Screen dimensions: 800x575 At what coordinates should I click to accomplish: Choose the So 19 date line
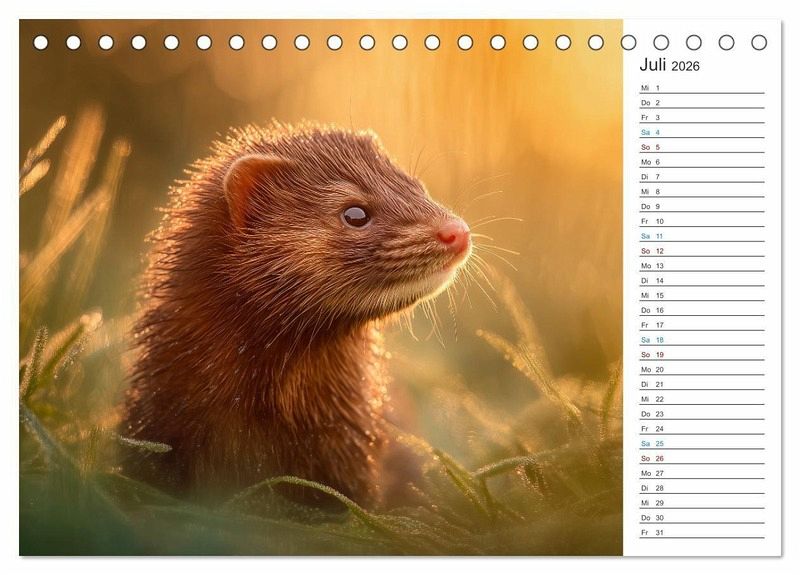point(700,354)
